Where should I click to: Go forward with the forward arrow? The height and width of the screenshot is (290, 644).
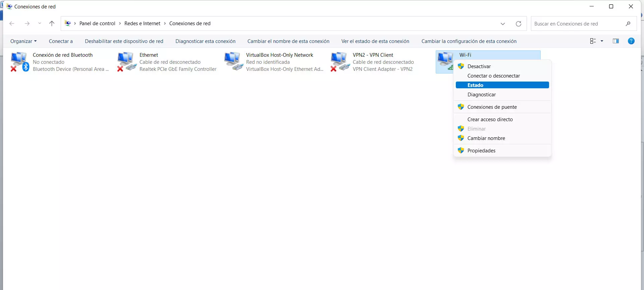pos(27,23)
